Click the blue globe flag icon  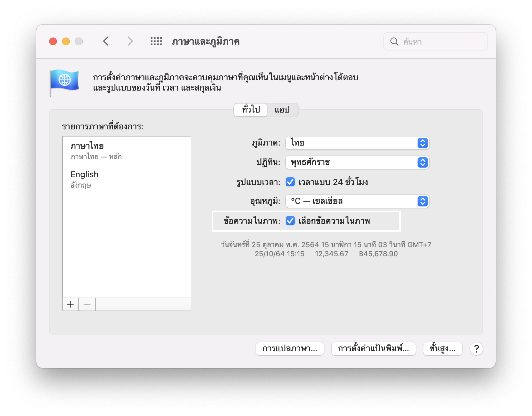(x=64, y=82)
